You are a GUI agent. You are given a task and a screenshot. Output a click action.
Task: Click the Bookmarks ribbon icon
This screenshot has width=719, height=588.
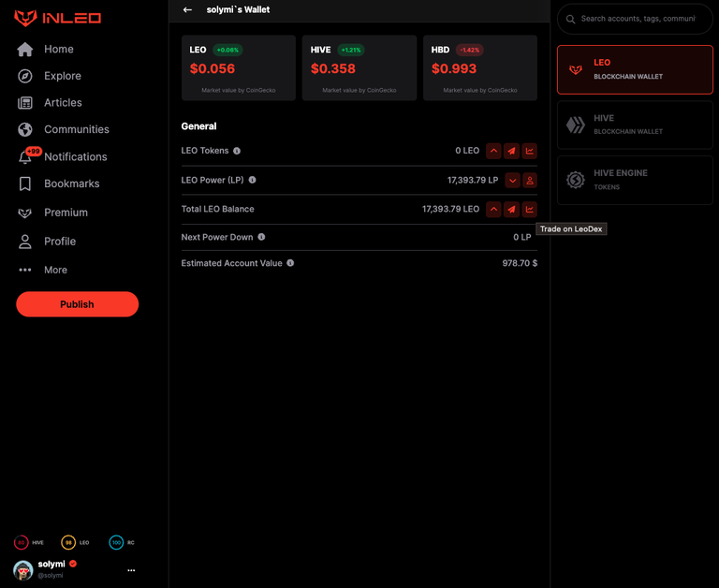(x=25, y=184)
